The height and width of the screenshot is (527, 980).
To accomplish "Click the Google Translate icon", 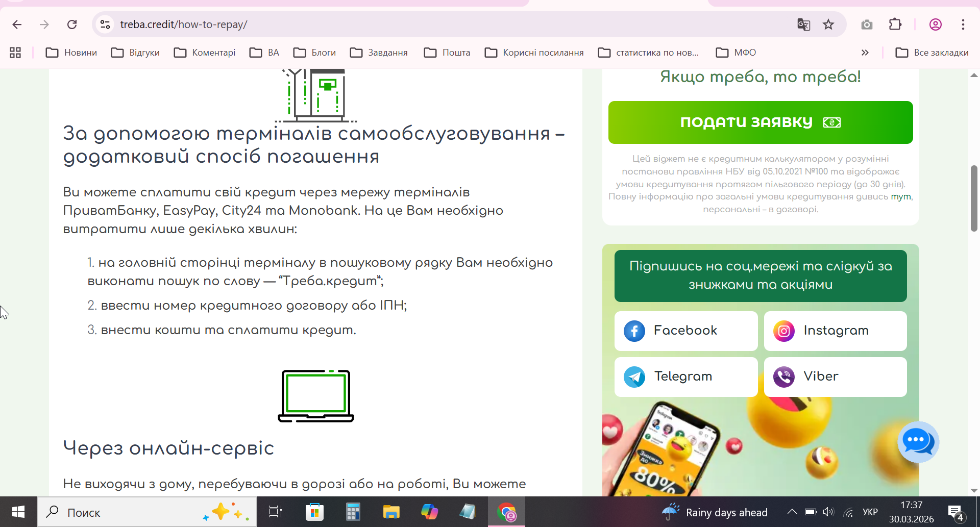I will coord(804,24).
